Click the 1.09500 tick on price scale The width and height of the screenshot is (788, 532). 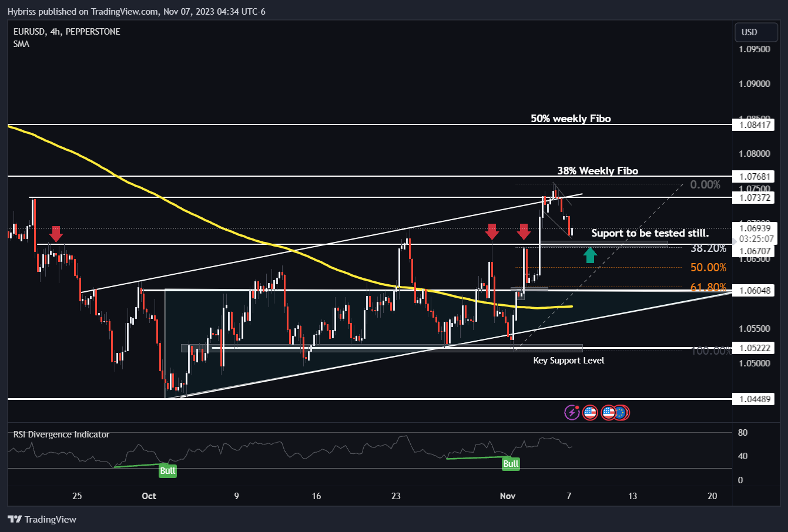[x=753, y=49]
